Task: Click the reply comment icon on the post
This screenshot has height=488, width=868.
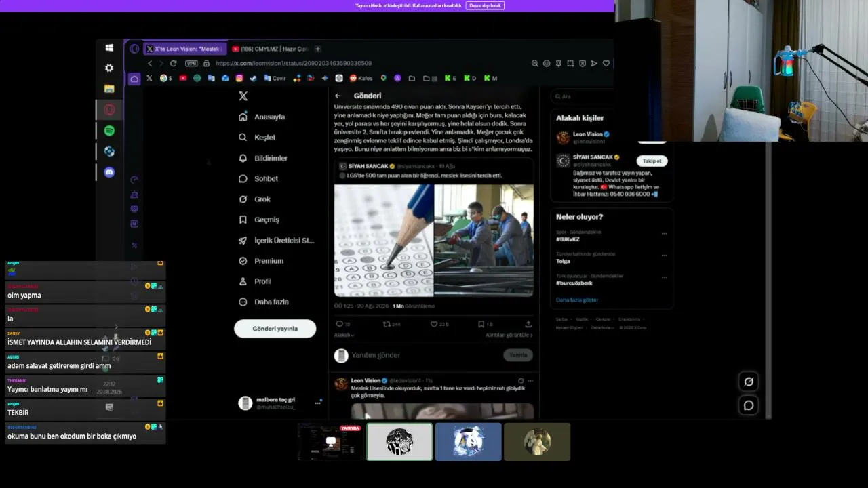Action: coord(339,324)
